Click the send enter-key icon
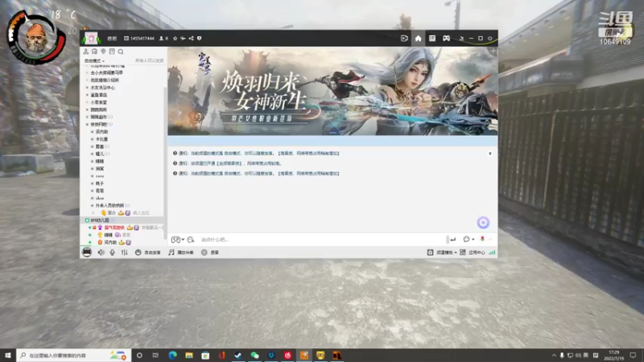Viewport: 644px width, 362px height. (452, 239)
